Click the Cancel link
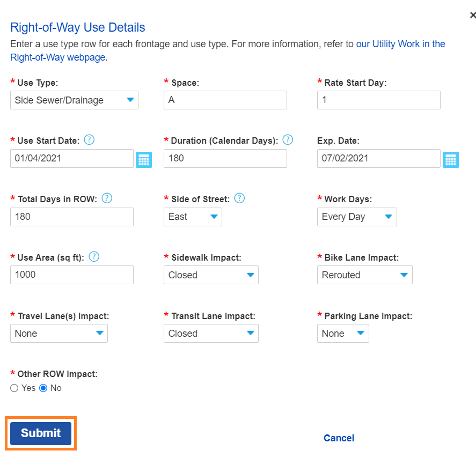The height and width of the screenshot is (458, 476). click(339, 438)
